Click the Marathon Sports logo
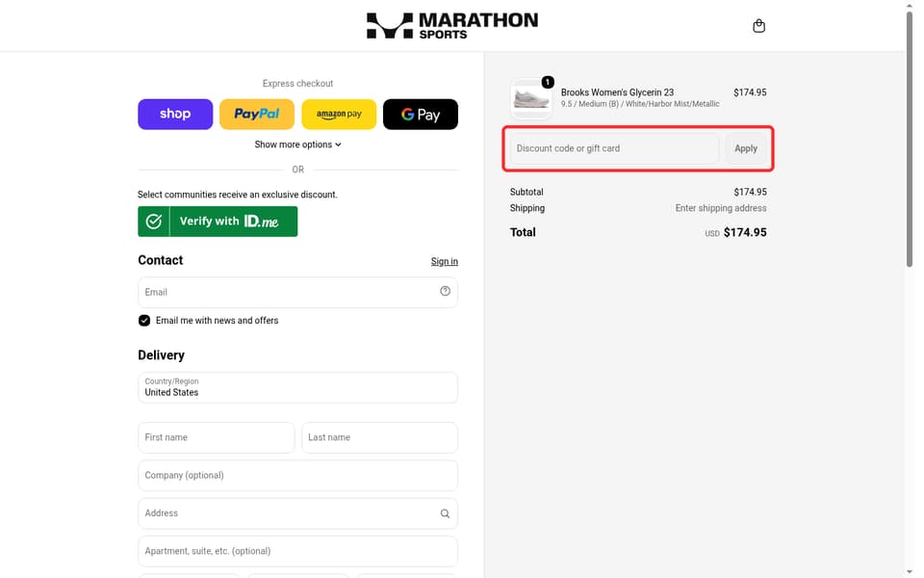The width and height of the screenshot is (924, 578). point(452,25)
